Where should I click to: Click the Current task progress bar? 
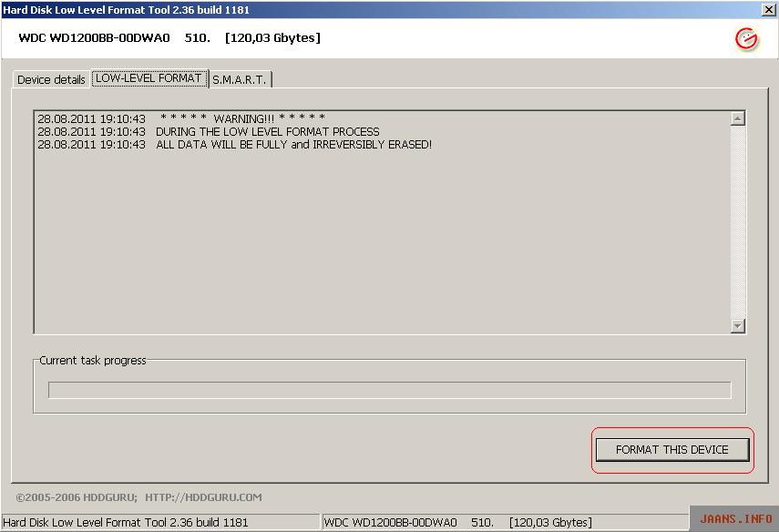point(389,391)
